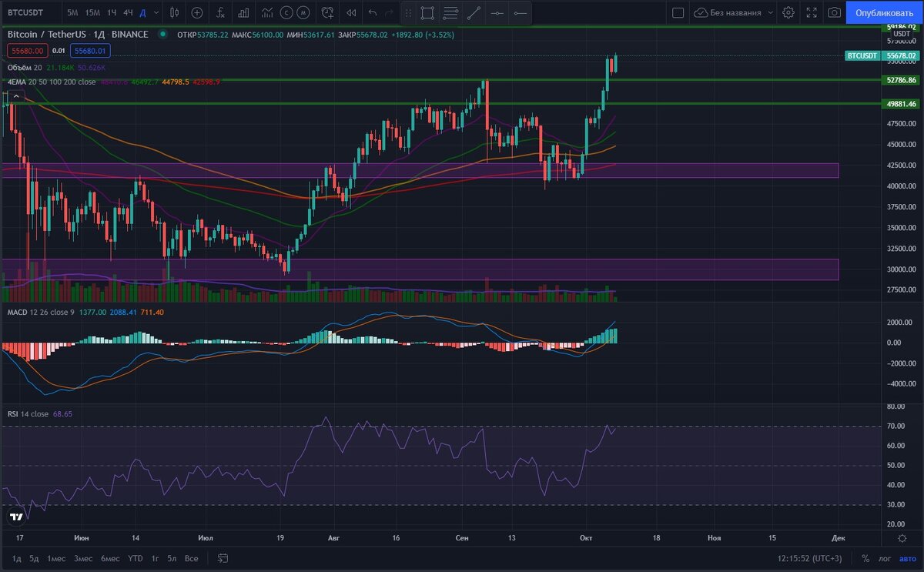The image size is (924, 572).
Task: Open chart settings with the gear icon
Action: pos(788,12)
